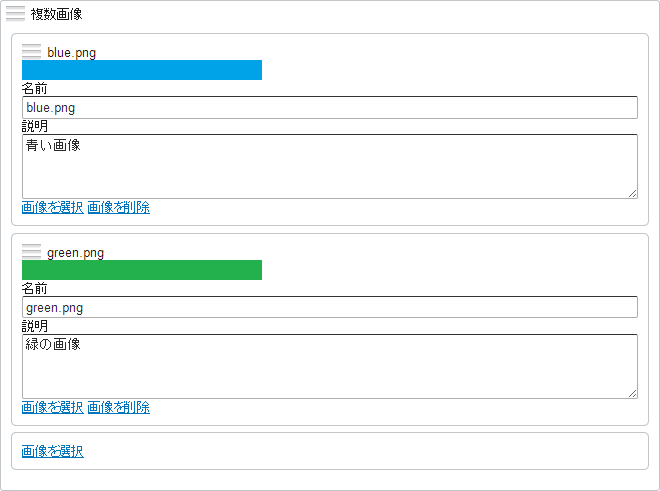This screenshot has width=660, height=491.
Task: Click 画像を選択 link in empty bottom box
Action: pyautogui.click(x=53, y=451)
